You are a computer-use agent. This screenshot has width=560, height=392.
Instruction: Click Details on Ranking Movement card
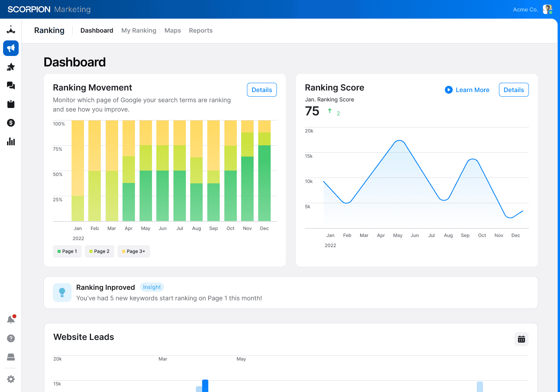(262, 90)
